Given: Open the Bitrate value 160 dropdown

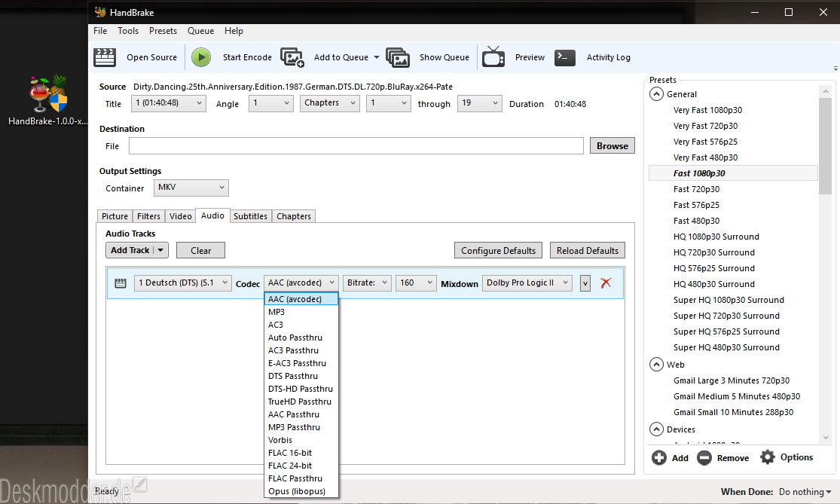Looking at the screenshot, I should (x=416, y=283).
